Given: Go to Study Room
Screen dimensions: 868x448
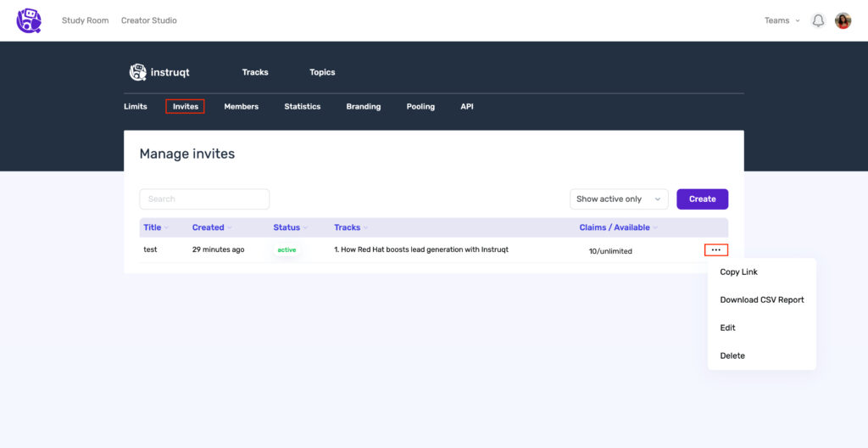Looking at the screenshot, I should pyautogui.click(x=86, y=20).
